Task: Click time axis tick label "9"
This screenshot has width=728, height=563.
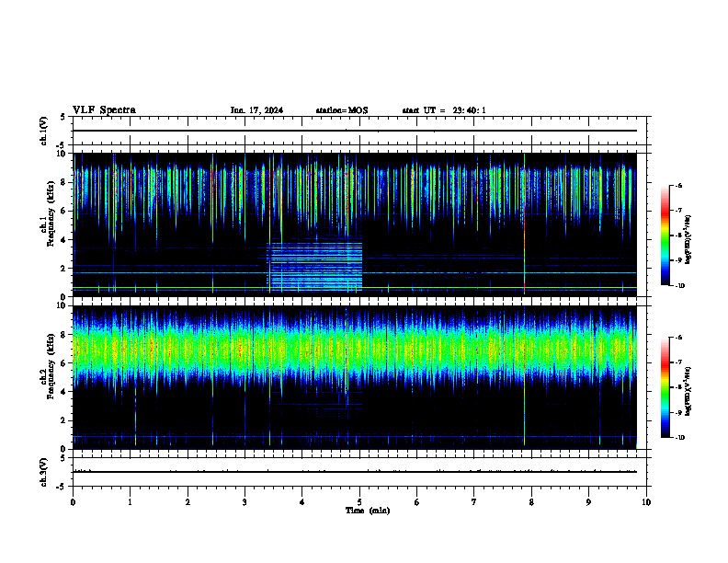Action: (588, 502)
